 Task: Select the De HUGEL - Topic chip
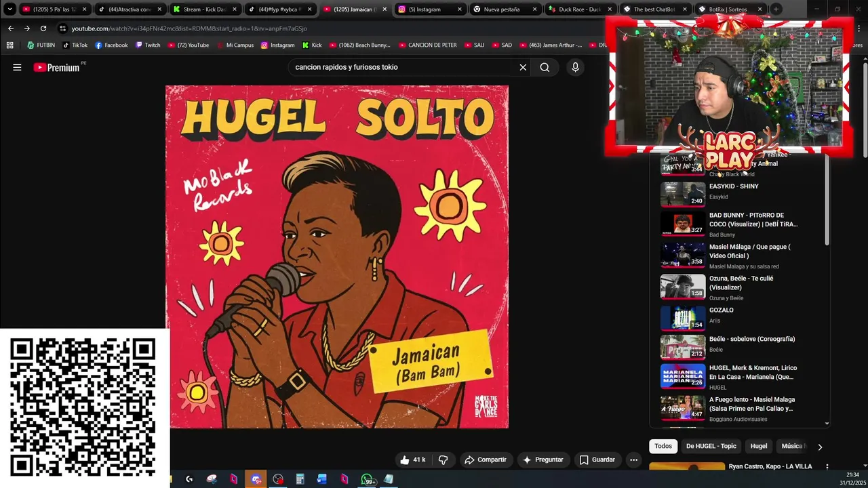point(711,446)
